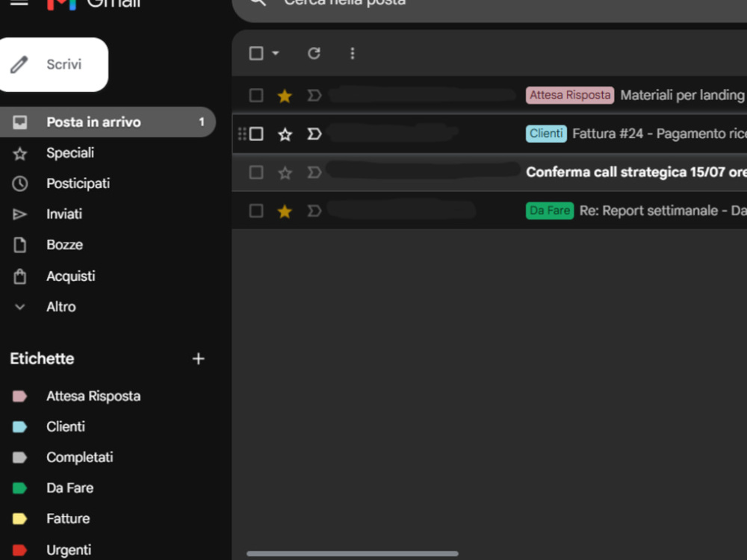Click the 'Clienti' tag on Fattura email
This screenshot has width=747, height=560.
click(546, 134)
